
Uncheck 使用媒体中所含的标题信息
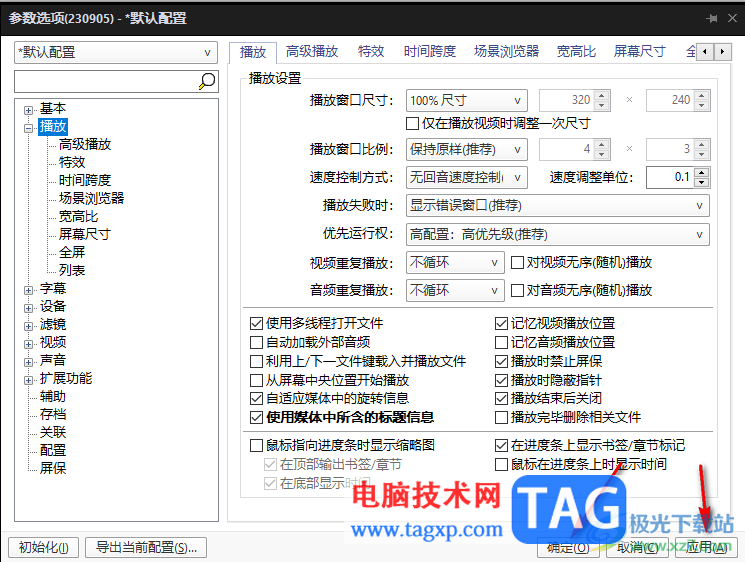coord(256,418)
